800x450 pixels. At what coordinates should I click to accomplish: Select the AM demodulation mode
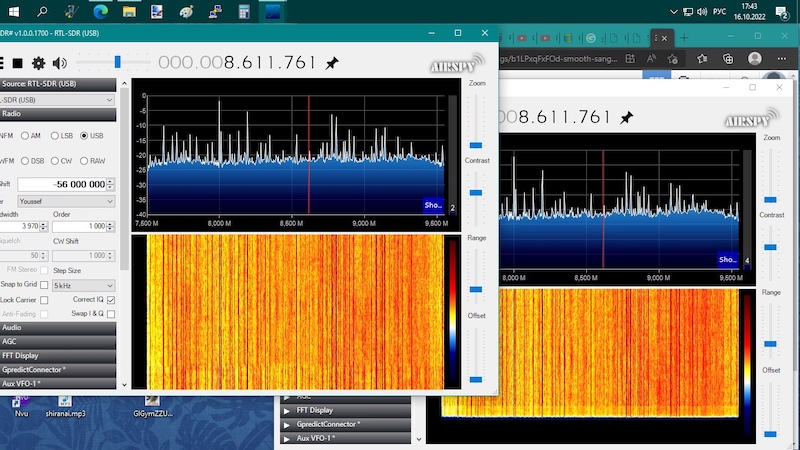pyautogui.click(x=27, y=135)
